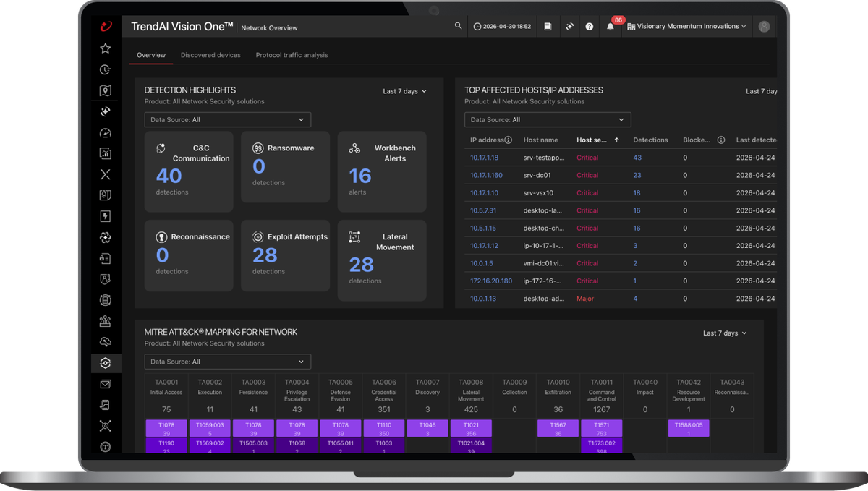Click the 2026-04-30 18:52 time display

[x=502, y=27]
